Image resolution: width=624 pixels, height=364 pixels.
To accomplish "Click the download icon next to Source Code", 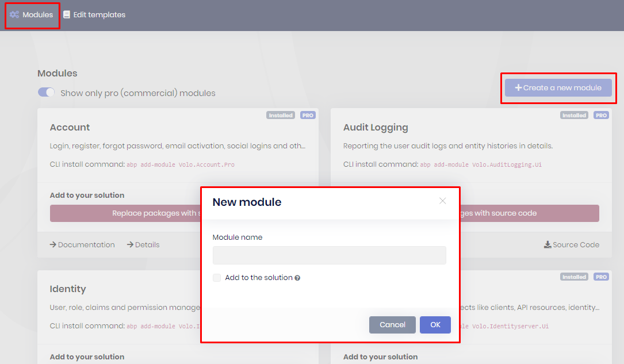I will (x=548, y=244).
